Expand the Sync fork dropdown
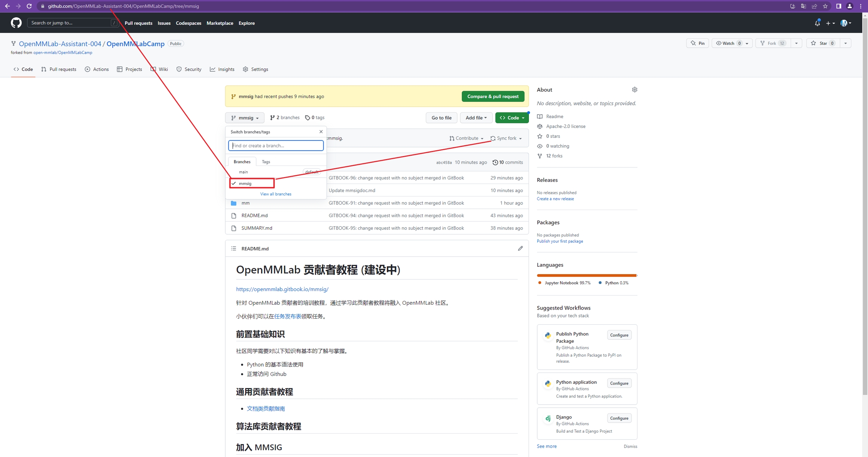 506,138
